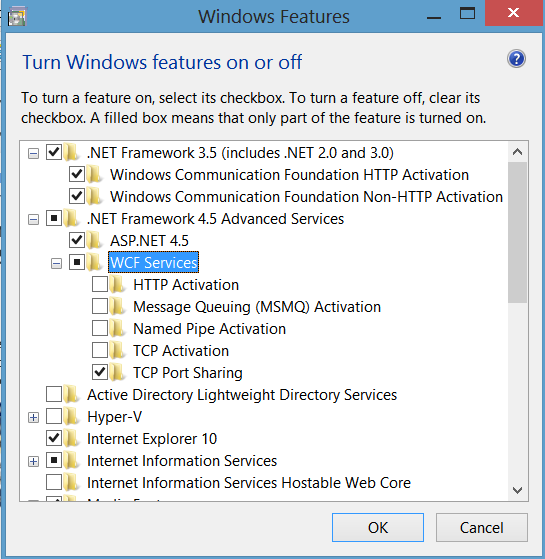Image resolution: width=545 pixels, height=559 pixels.
Task: Click the folder icon beside ASP.NET 4.5
Action: (94, 240)
